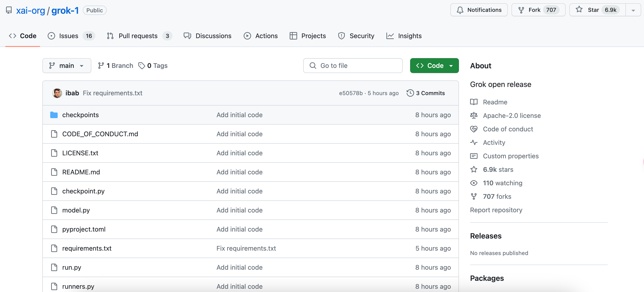View the 6.9k stars link
The width and height of the screenshot is (644, 292).
coord(498,169)
